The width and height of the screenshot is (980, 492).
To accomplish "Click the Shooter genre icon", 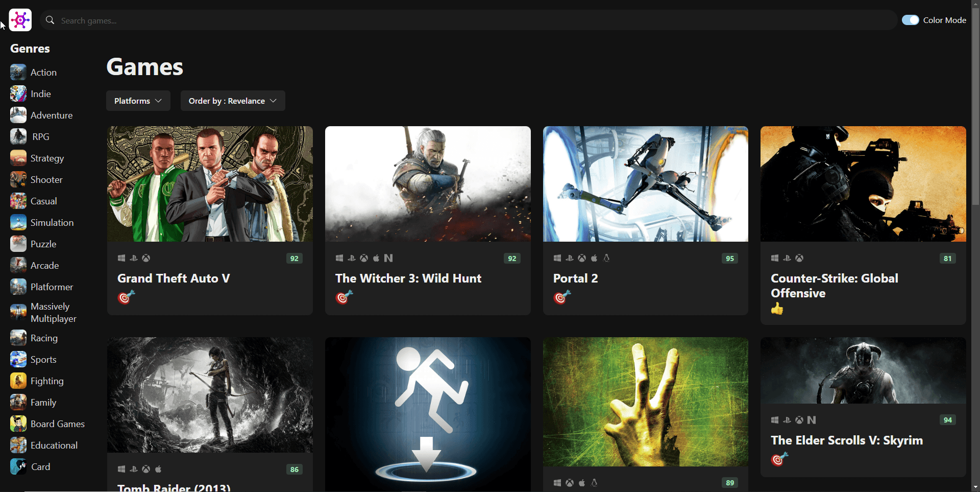I will (x=17, y=179).
